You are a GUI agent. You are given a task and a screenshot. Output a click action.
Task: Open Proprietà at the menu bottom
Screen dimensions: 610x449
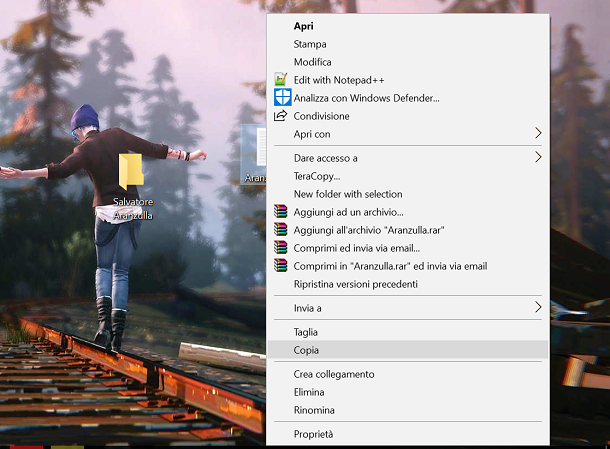[x=408, y=434]
